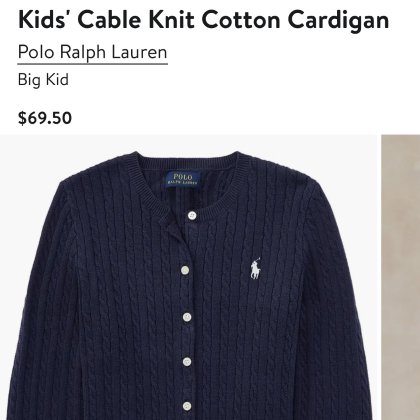Viewport: 420px width, 420px height.
Task: Click the third white cardigan button
Action: pyautogui.click(x=187, y=317)
